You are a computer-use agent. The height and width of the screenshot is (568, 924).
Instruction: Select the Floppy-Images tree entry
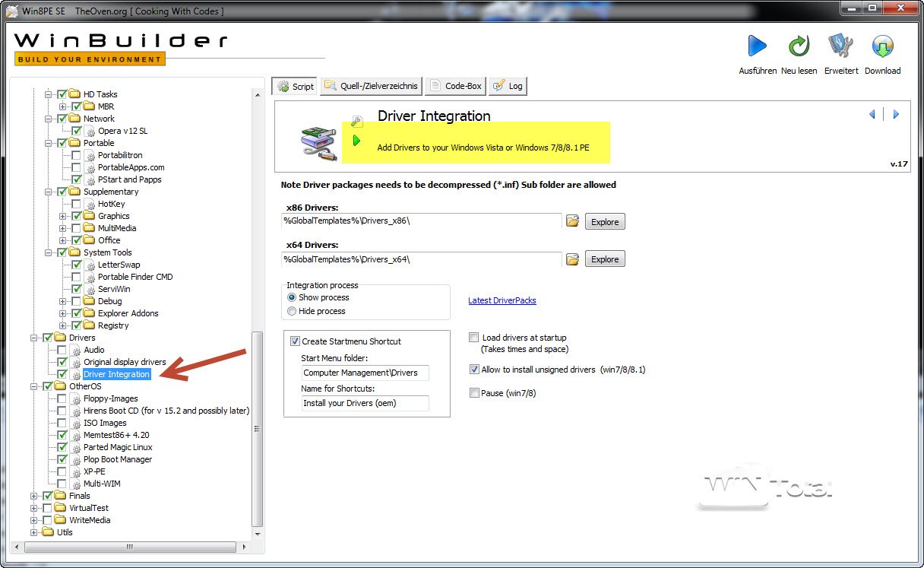(111, 398)
